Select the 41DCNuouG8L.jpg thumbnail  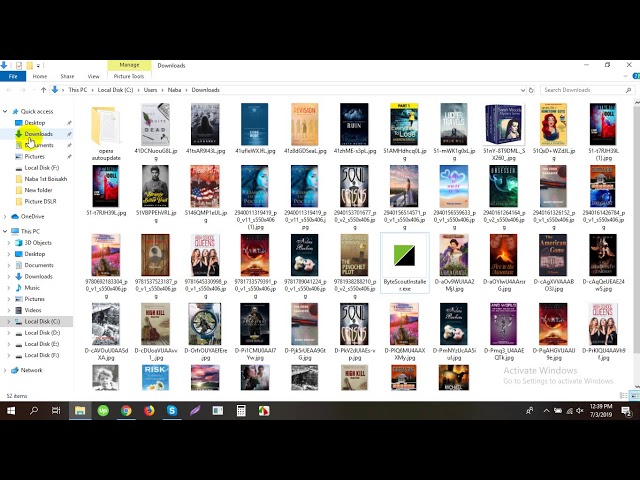coord(156,124)
